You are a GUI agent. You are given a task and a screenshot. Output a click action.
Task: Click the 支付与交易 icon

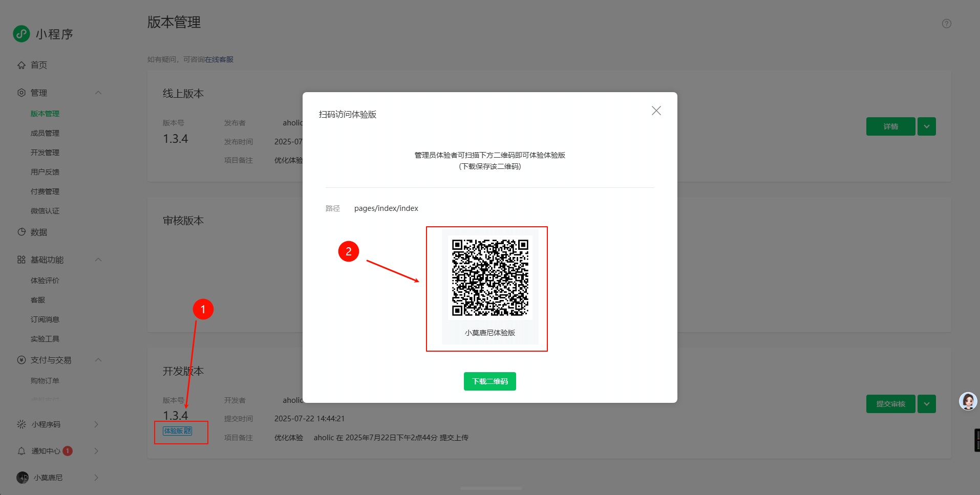(x=22, y=360)
